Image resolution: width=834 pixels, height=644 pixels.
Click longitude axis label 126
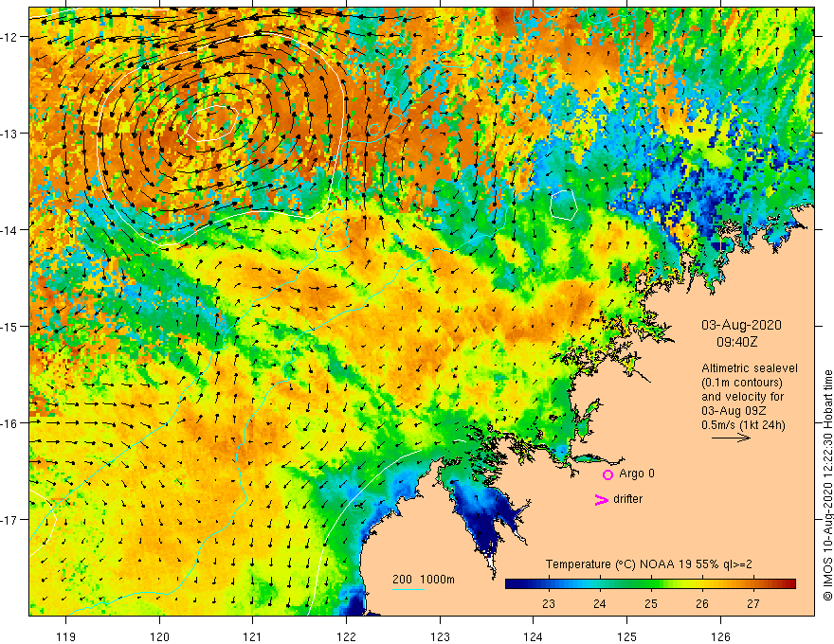pos(720,637)
